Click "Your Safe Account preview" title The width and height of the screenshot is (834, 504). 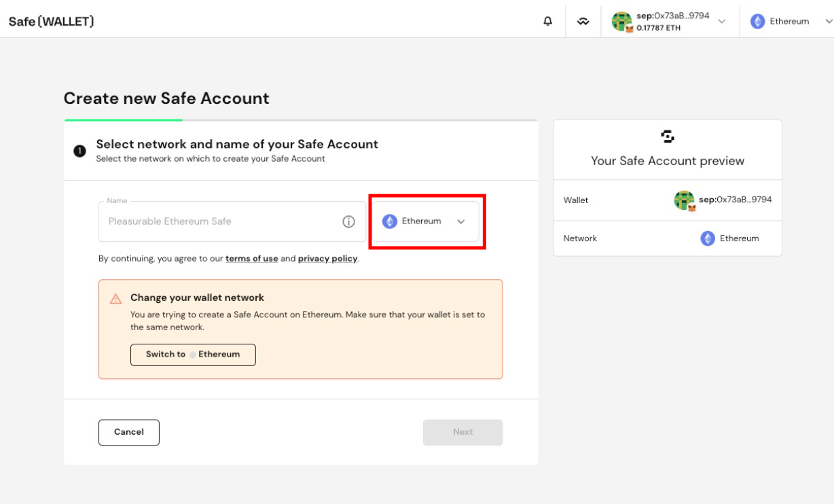(668, 161)
